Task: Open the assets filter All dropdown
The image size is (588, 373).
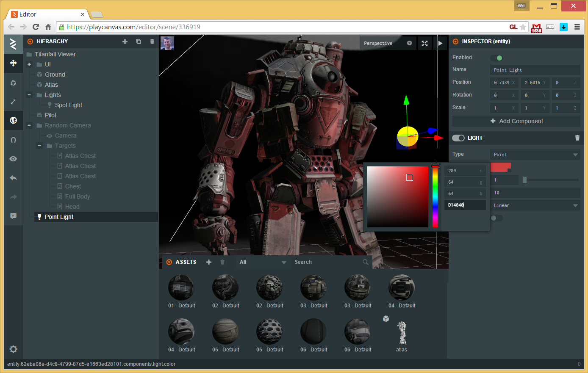Action: pos(263,262)
